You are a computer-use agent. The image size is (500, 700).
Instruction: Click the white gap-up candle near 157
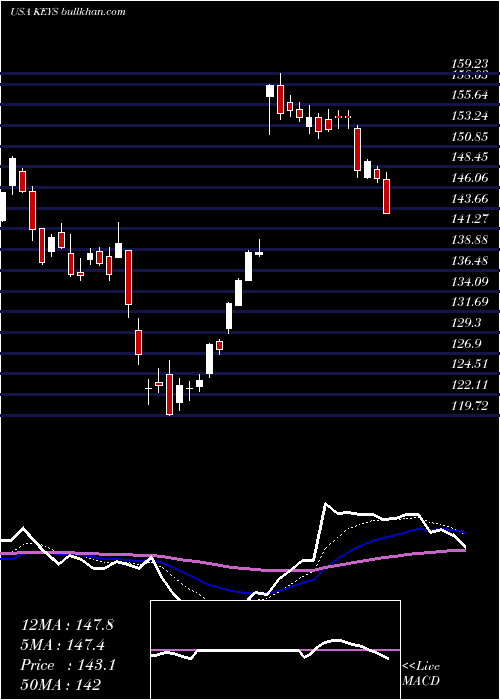pos(270,91)
